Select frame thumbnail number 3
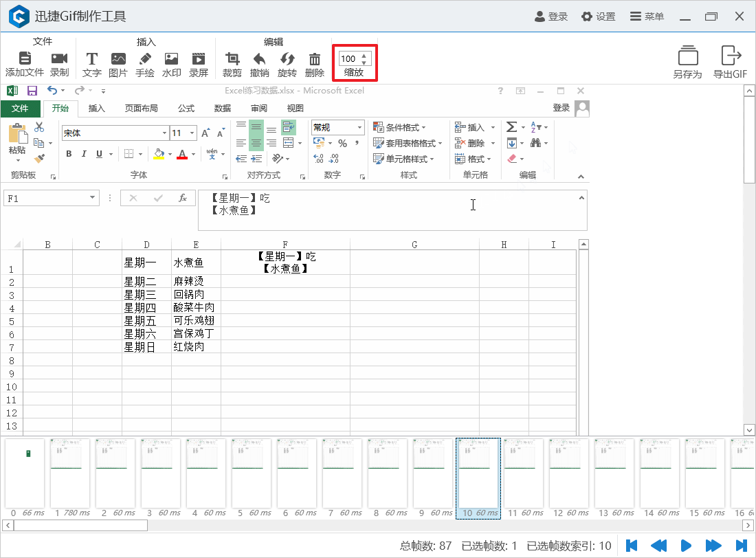Viewport: 756px width, 558px height. point(160,474)
